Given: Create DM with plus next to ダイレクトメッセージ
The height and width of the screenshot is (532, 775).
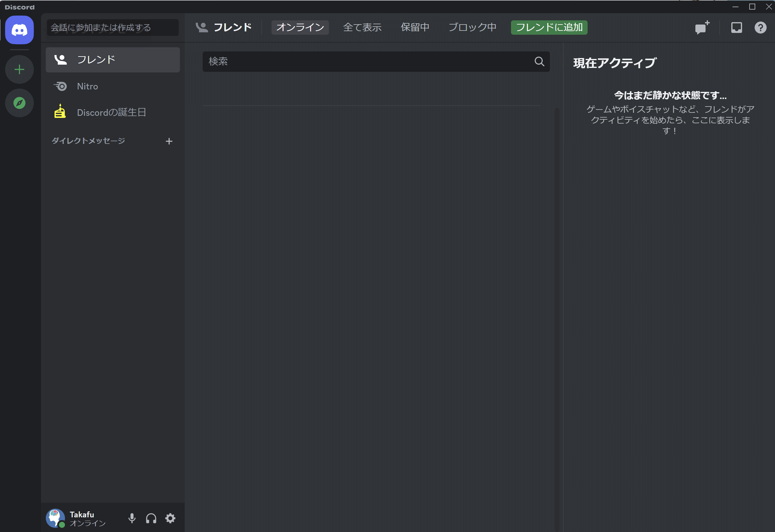Looking at the screenshot, I should (169, 141).
